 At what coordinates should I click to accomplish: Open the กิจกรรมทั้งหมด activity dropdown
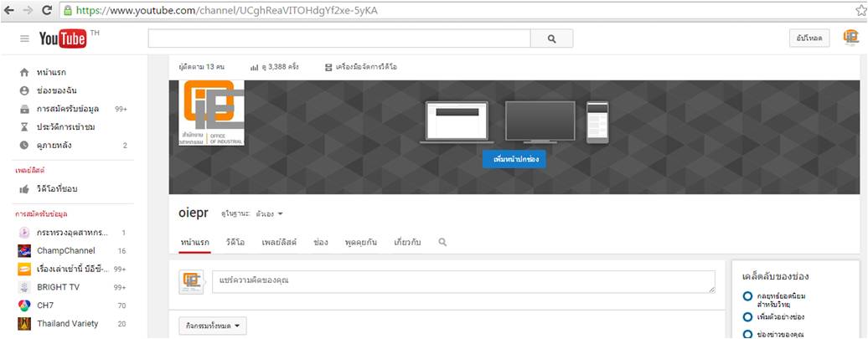point(213,326)
